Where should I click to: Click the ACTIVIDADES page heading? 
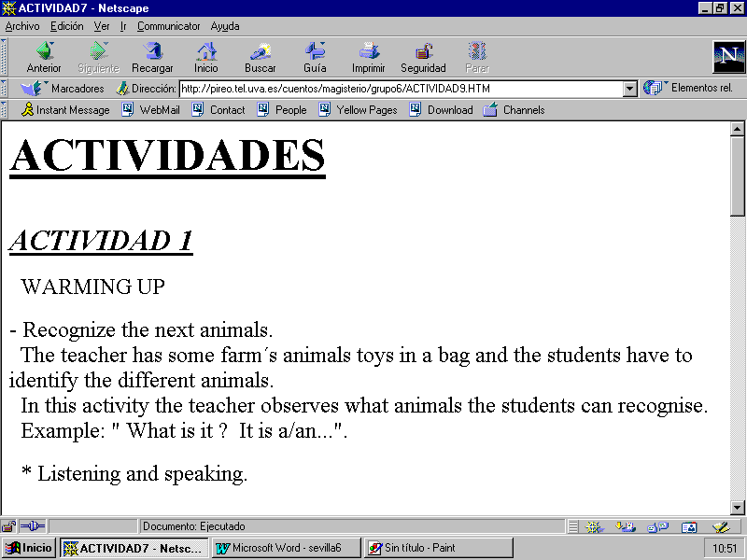pyautogui.click(x=167, y=157)
